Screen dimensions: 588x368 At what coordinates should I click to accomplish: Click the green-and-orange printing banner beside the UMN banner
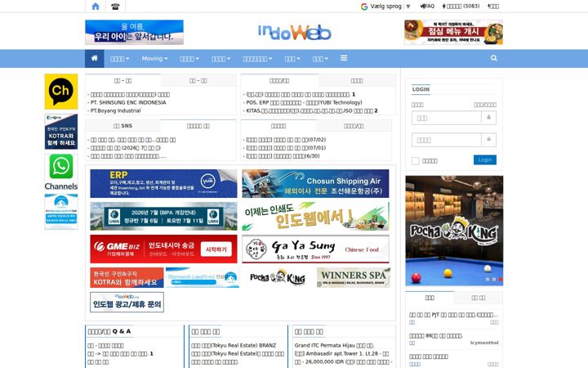315,216
